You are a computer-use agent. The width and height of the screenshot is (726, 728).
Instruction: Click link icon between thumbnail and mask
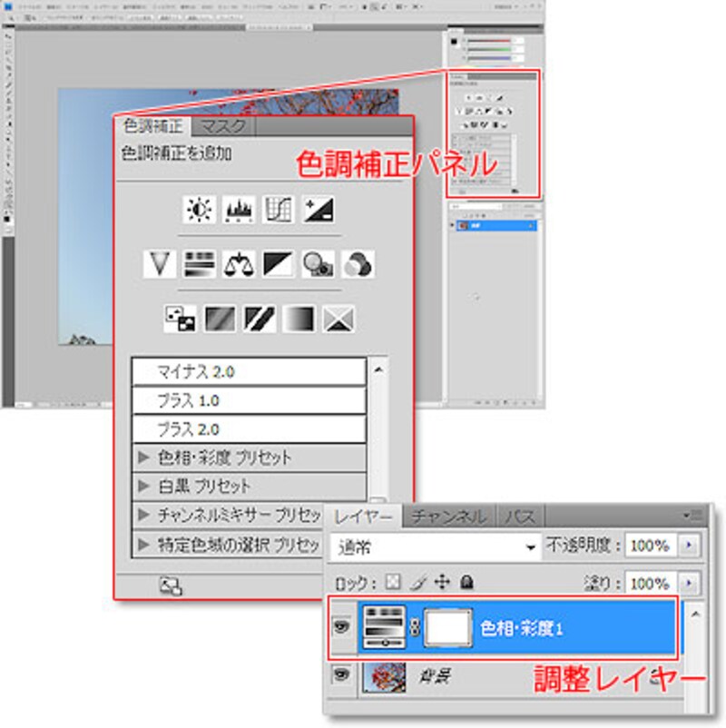click(415, 628)
